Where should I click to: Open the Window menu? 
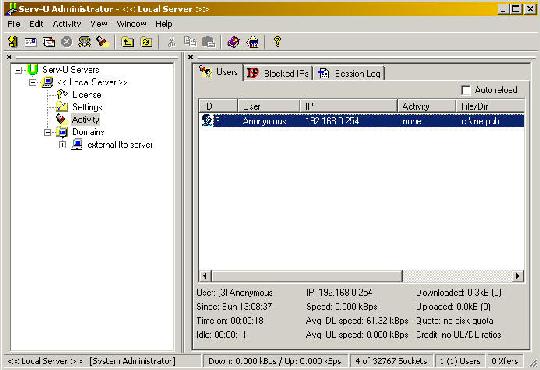click(132, 24)
